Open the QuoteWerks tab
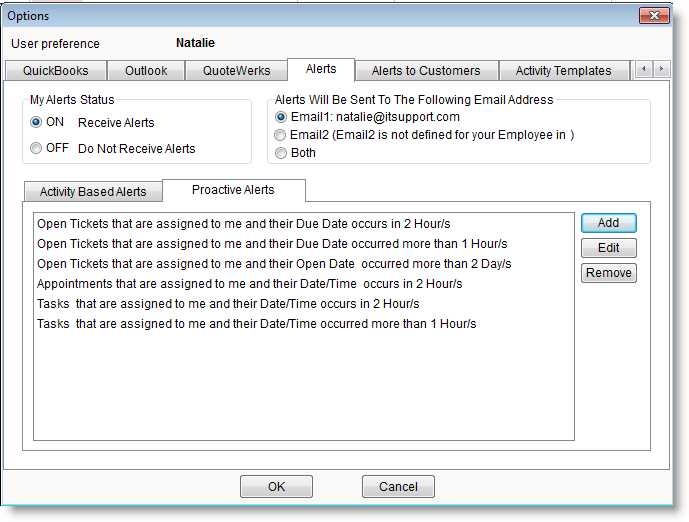The width and height of the screenshot is (689, 522). tap(236, 71)
